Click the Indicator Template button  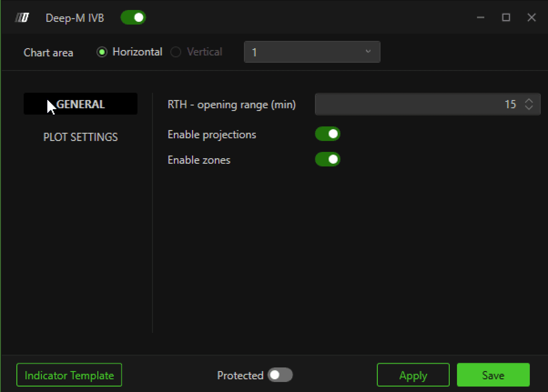69,375
